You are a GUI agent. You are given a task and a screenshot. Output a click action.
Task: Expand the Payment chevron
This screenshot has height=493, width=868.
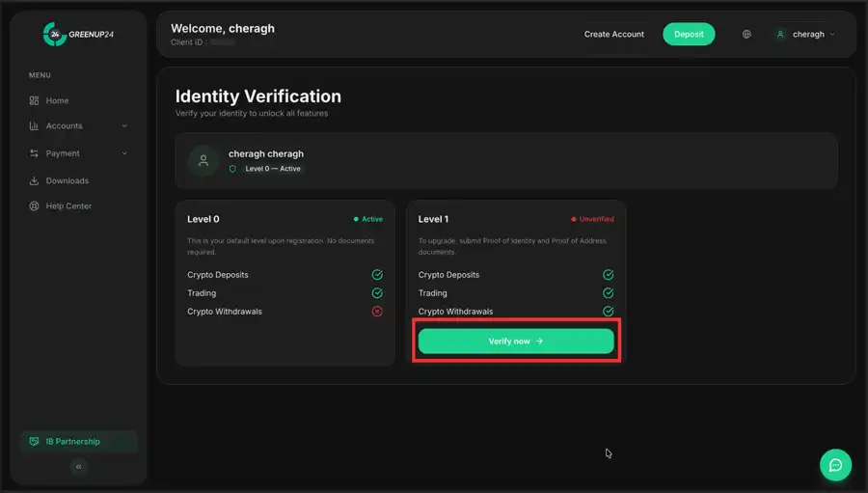[x=124, y=153]
